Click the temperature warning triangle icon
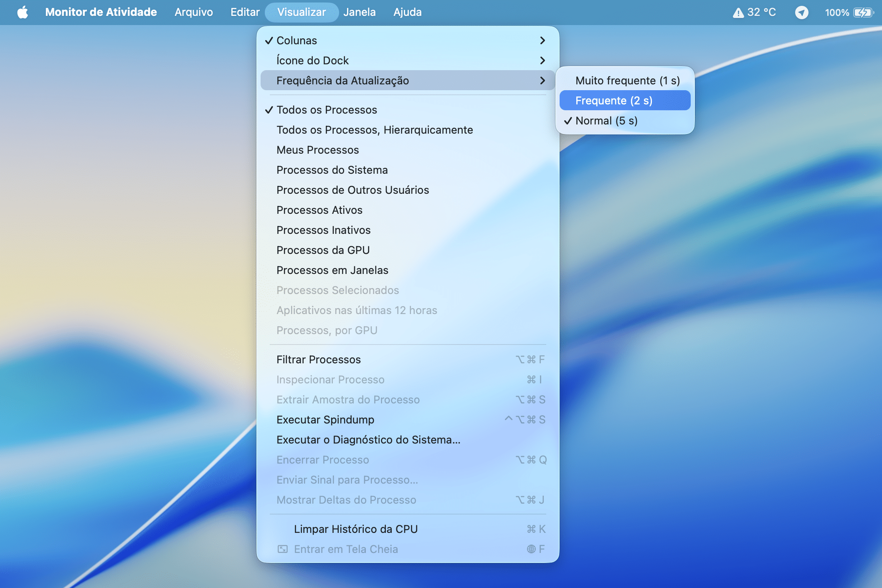Image resolution: width=882 pixels, height=588 pixels. point(738,13)
